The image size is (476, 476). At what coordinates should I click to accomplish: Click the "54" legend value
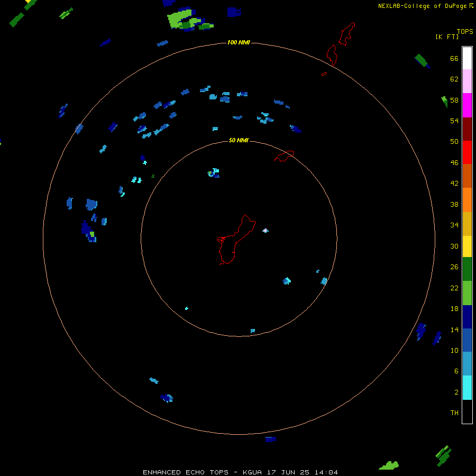454,121
